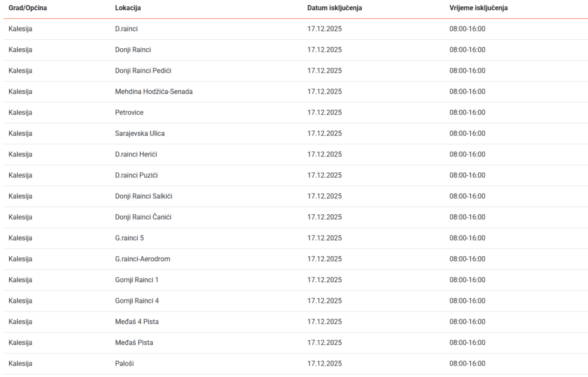Click the Gornji Rainci 1 location
This screenshot has height=377, width=588.
(137, 280)
